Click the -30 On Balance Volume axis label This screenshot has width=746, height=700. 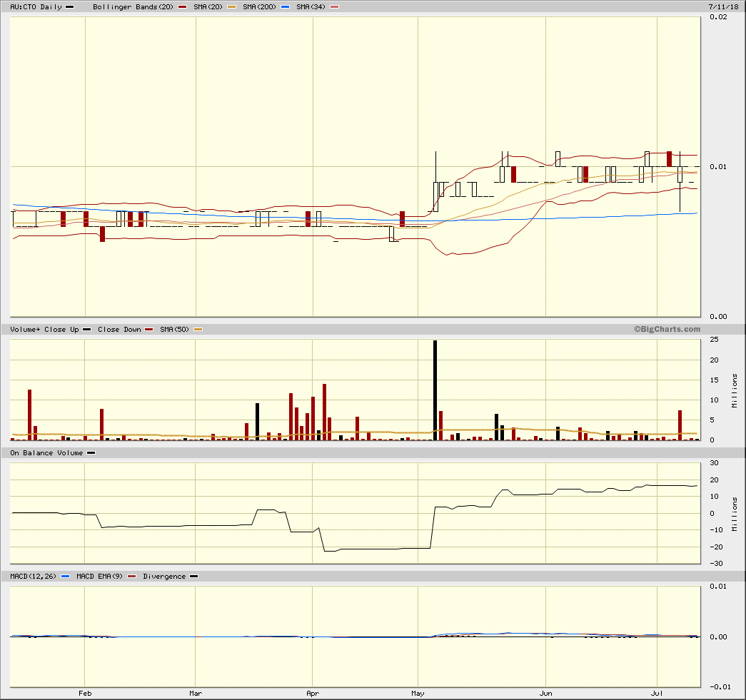tap(716, 564)
